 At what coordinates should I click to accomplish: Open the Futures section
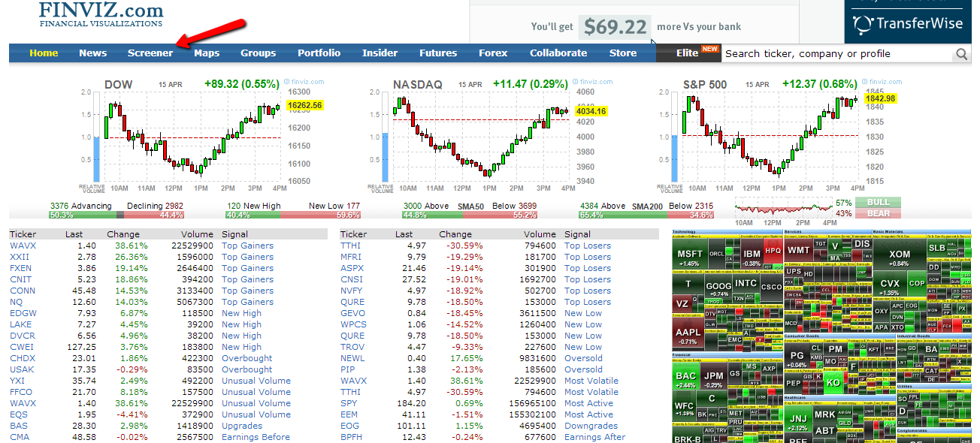point(438,53)
